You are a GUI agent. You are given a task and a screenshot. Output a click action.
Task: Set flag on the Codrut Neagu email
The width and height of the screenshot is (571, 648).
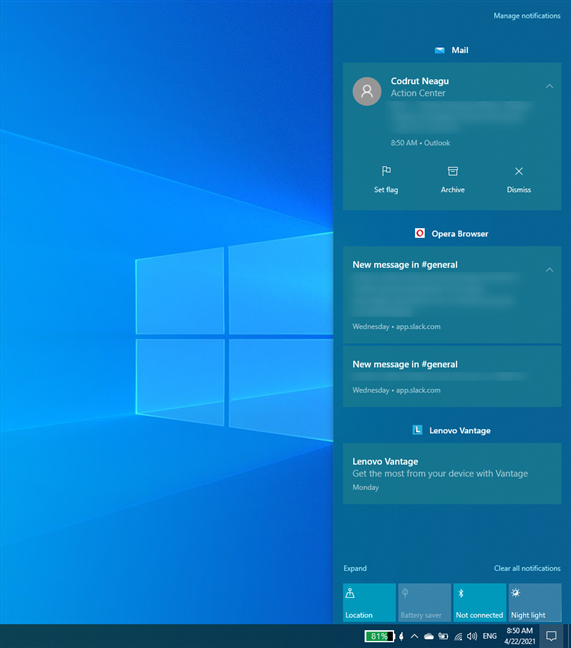coord(386,180)
